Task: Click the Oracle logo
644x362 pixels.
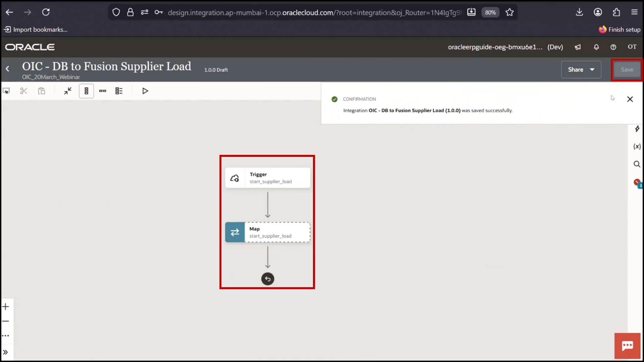Action: click(x=30, y=47)
